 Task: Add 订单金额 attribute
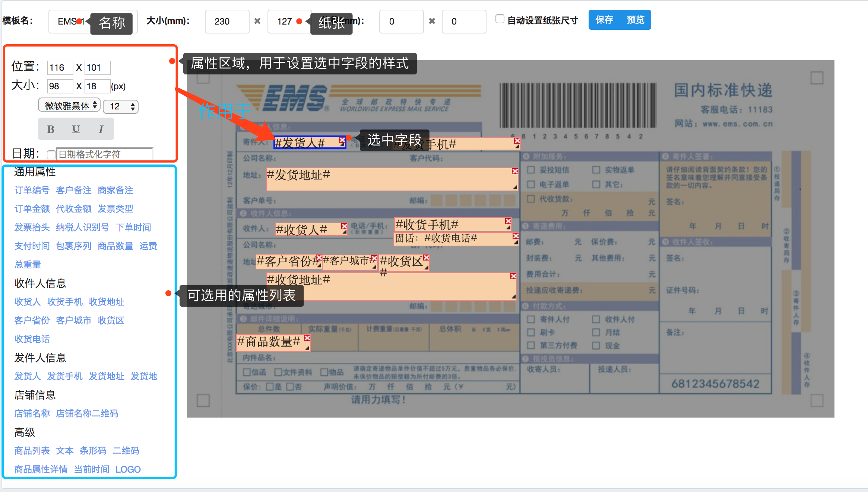coord(32,209)
